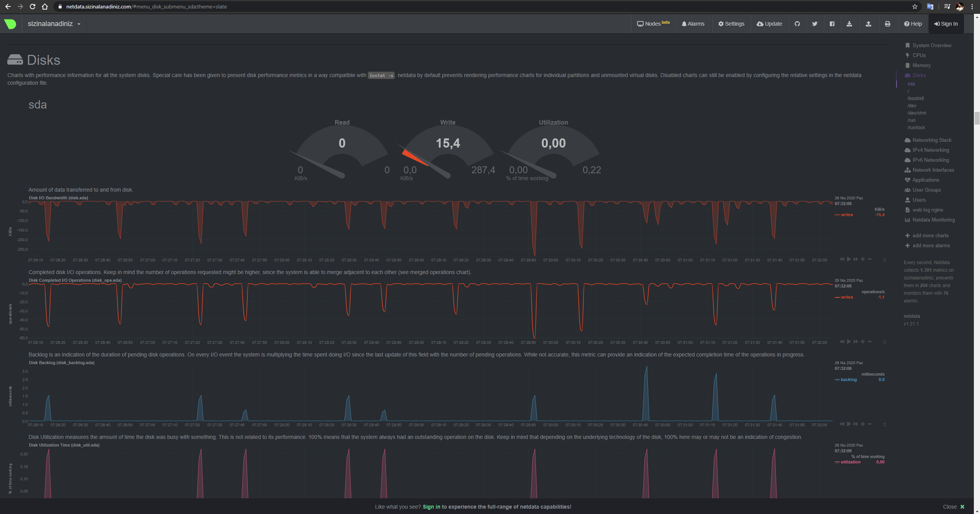The image size is (980, 514).
Task: Select Disks section in sidebar
Action: (919, 75)
